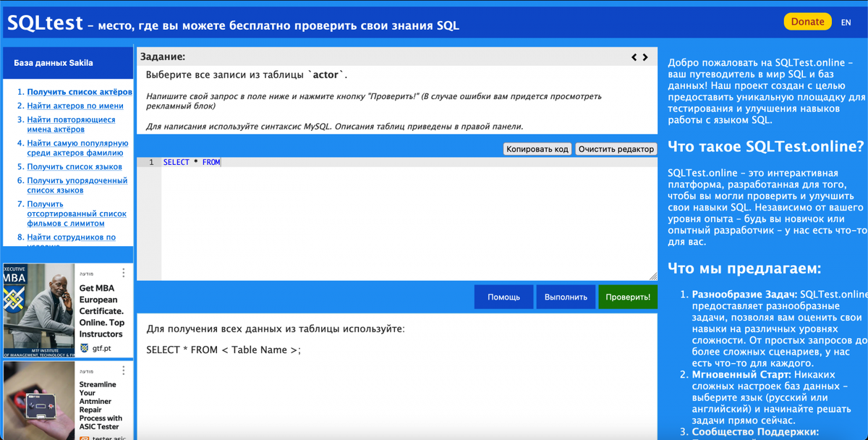Viewport: 868px width, 440px height.
Task: Go to the next task arrow
Action: click(645, 56)
